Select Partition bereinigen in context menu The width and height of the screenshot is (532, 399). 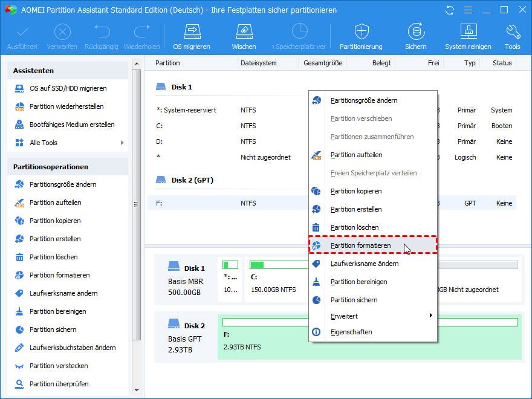coord(372,282)
